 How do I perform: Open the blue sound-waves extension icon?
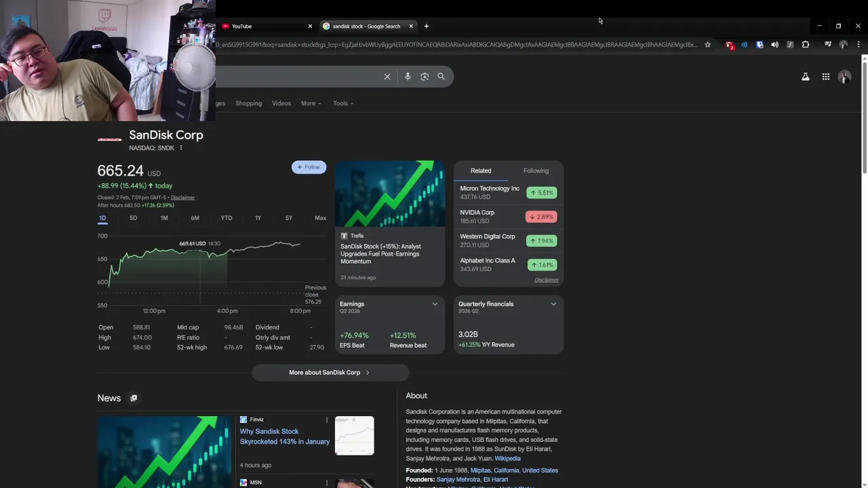[744, 45]
